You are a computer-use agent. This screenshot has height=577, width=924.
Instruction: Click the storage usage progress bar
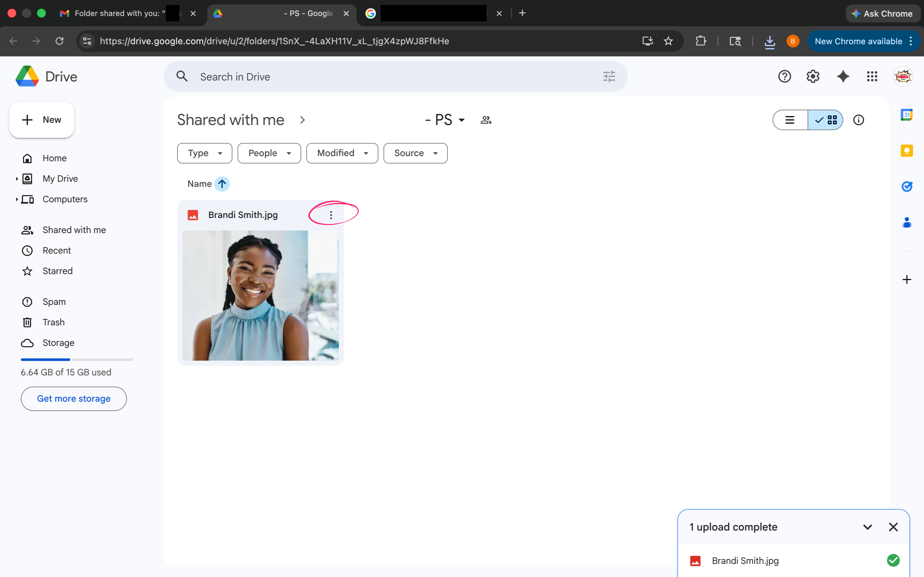[77, 359]
